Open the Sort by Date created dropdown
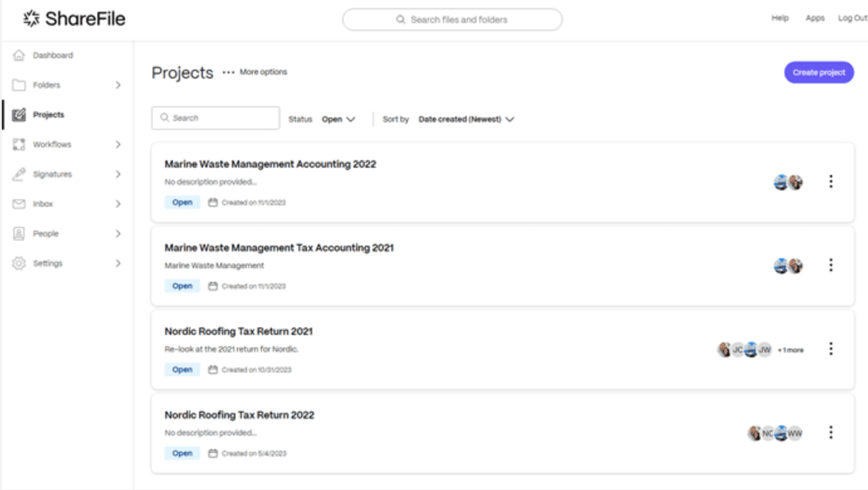This screenshot has width=868, height=490. coord(466,119)
